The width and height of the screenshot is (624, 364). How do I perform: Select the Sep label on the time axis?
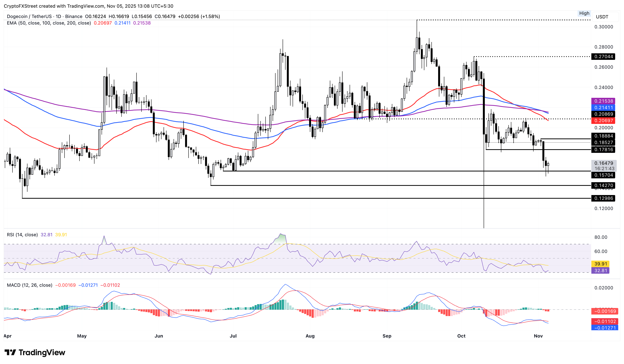pyautogui.click(x=387, y=336)
